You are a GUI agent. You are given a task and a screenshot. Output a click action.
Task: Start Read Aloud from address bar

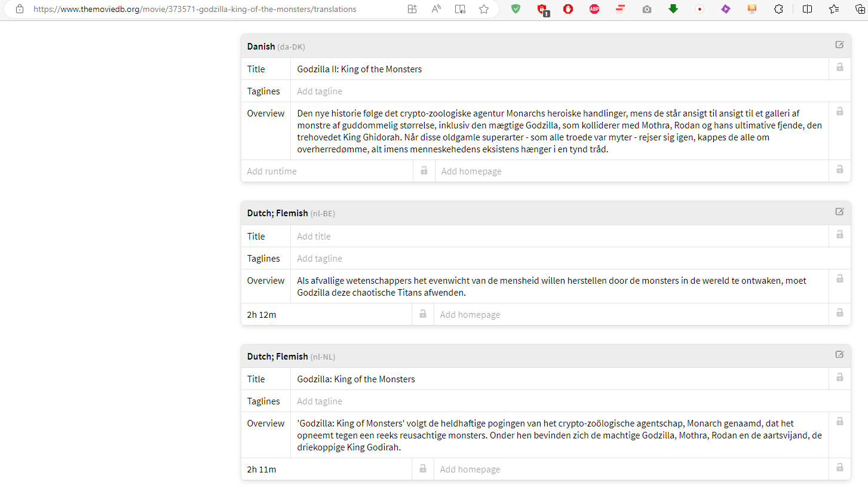(x=437, y=9)
